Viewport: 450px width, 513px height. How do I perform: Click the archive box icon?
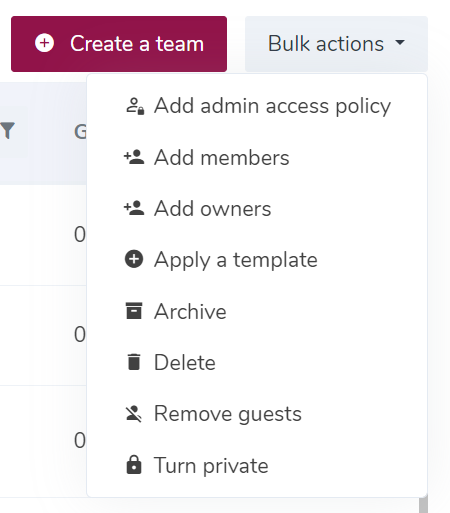pyautogui.click(x=134, y=311)
